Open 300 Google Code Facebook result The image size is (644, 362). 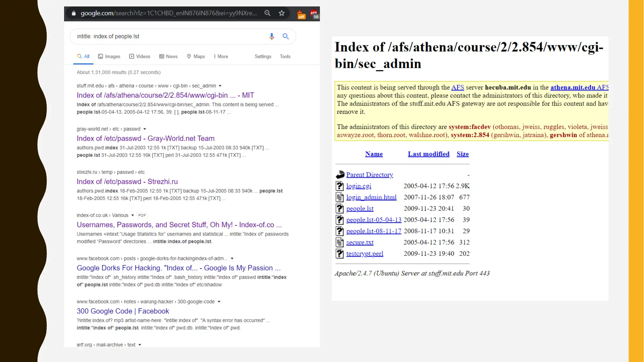pyautogui.click(x=123, y=311)
